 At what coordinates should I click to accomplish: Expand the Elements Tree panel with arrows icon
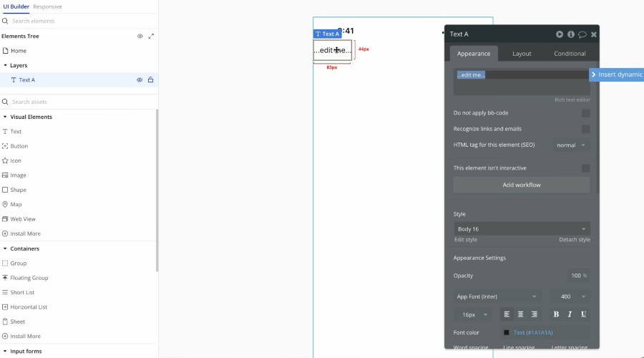[151, 37]
